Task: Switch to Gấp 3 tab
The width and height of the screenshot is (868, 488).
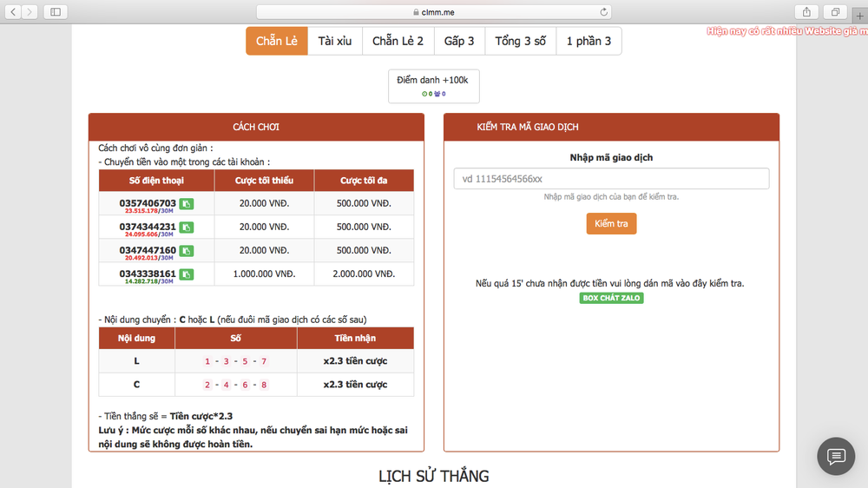Action: (x=459, y=41)
